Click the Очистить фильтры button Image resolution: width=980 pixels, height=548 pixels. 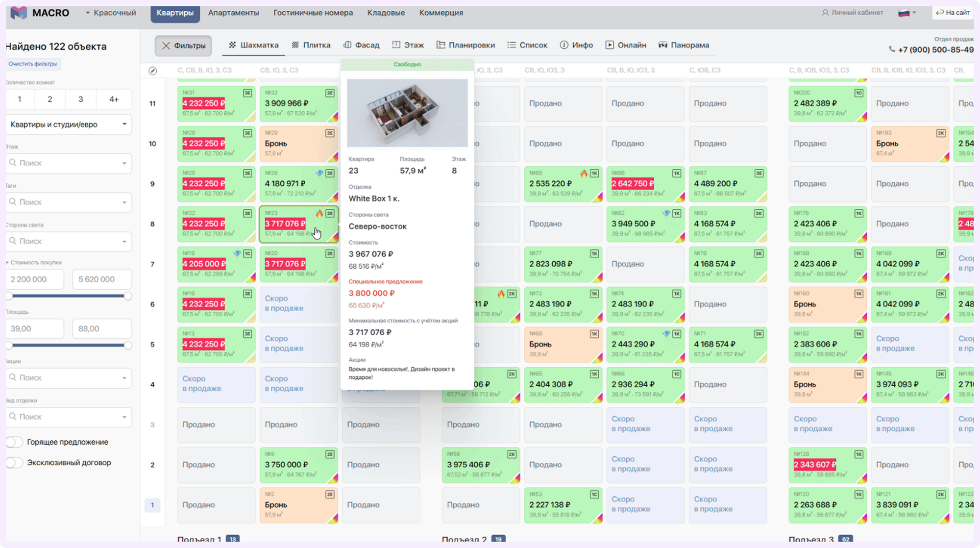(33, 64)
